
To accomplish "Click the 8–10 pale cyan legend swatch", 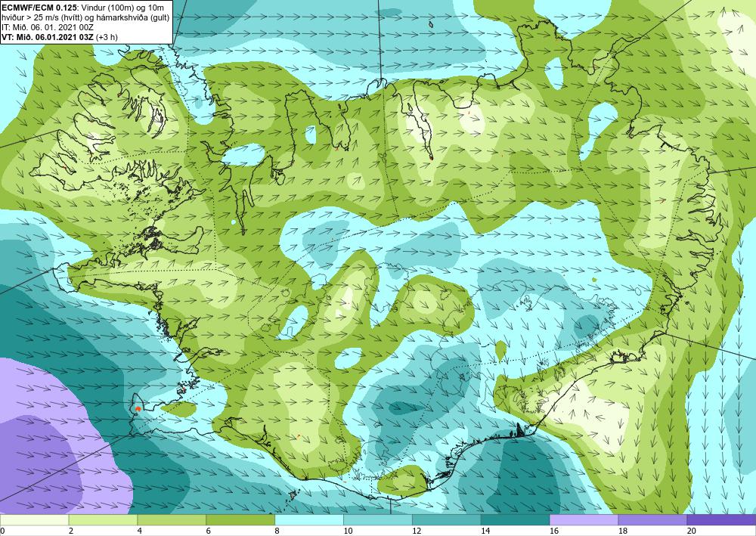I will coord(309,520).
